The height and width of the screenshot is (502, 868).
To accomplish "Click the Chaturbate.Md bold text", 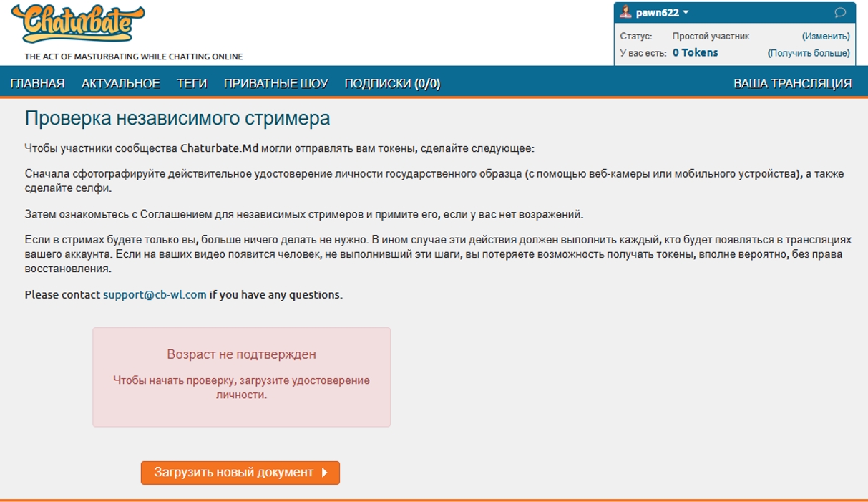I will (x=219, y=149).
